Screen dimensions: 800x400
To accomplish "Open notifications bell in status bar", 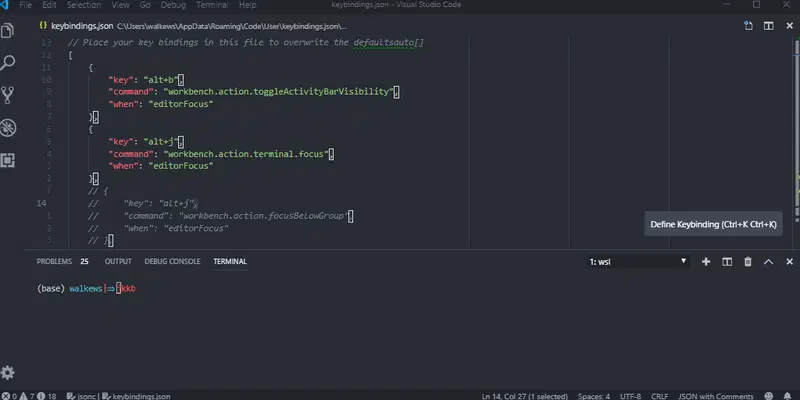I will coord(787,396).
